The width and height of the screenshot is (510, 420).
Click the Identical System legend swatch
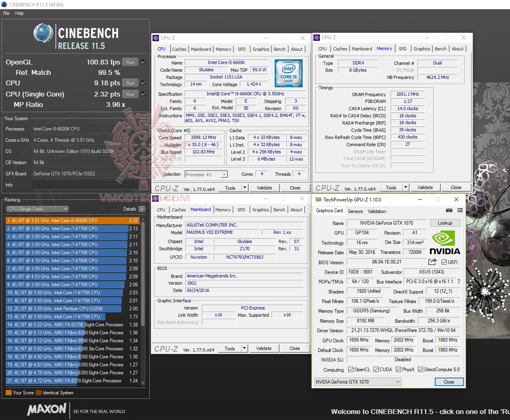pyautogui.click(x=38, y=393)
